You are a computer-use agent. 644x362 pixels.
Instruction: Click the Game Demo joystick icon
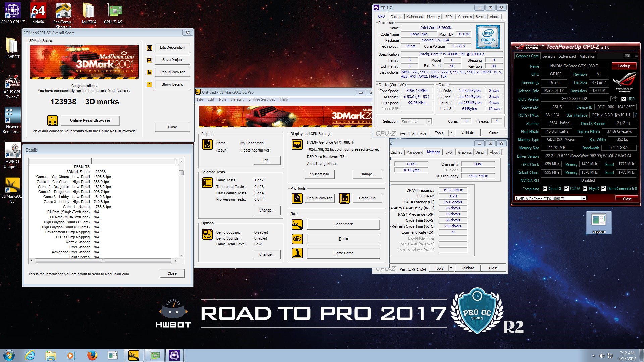297,253
